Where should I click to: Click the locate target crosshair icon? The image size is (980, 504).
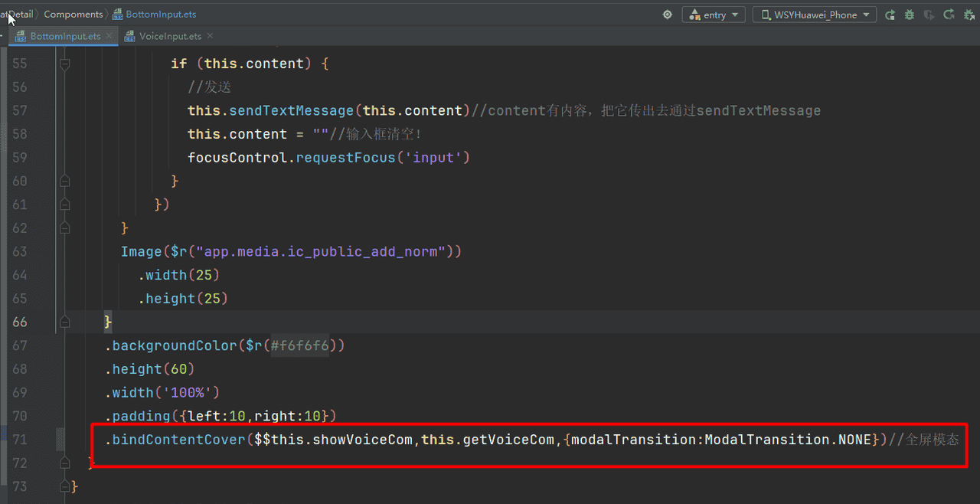[x=668, y=15]
